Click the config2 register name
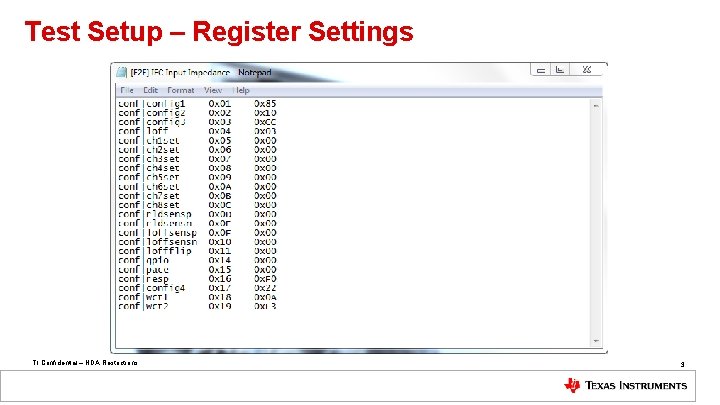This screenshot has height=405, width=720. pyautogui.click(x=165, y=113)
